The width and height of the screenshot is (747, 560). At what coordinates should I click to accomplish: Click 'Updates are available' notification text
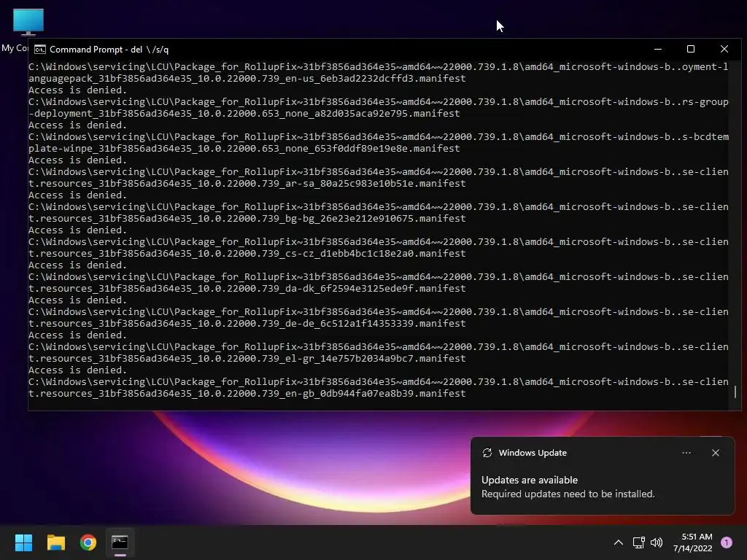(530, 480)
